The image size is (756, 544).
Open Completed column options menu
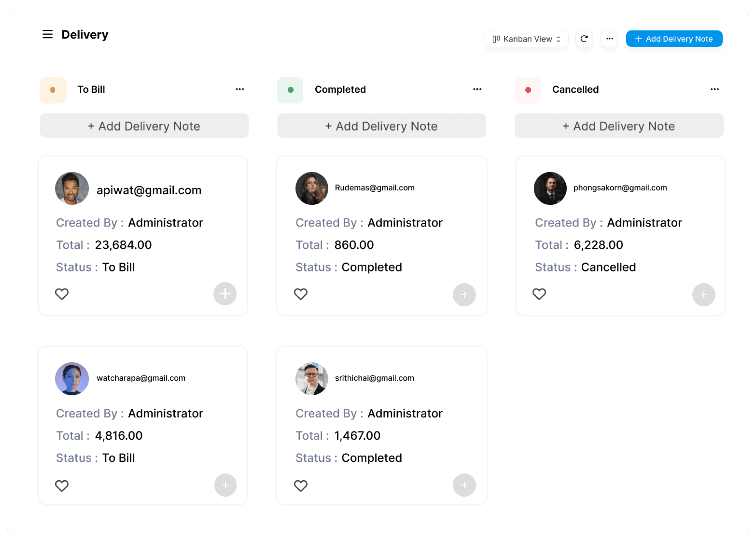pyautogui.click(x=477, y=89)
